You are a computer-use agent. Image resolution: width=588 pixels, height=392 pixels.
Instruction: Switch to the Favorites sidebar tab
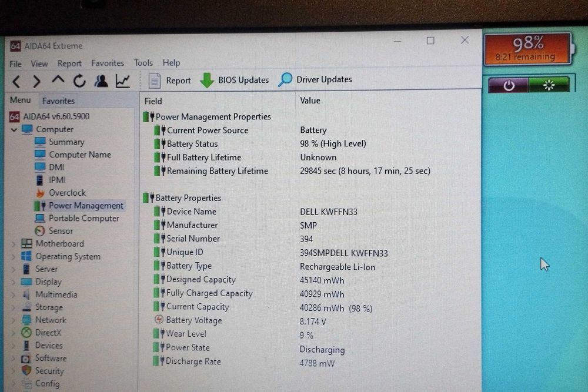click(58, 101)
